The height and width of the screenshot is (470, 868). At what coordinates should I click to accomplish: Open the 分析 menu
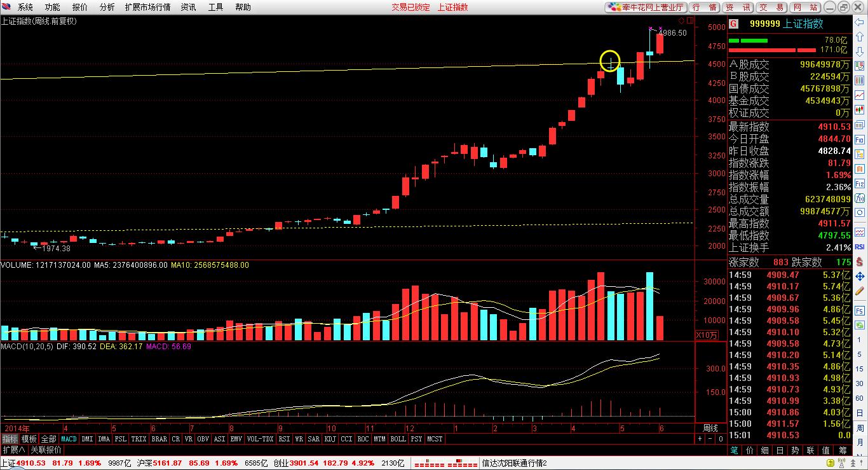click(x=107, y=7)
